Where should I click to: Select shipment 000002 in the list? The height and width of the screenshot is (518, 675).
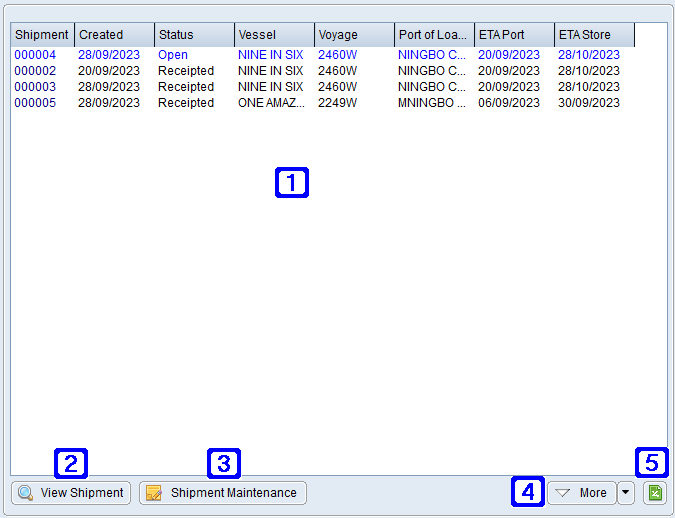(x=35, y=71)
